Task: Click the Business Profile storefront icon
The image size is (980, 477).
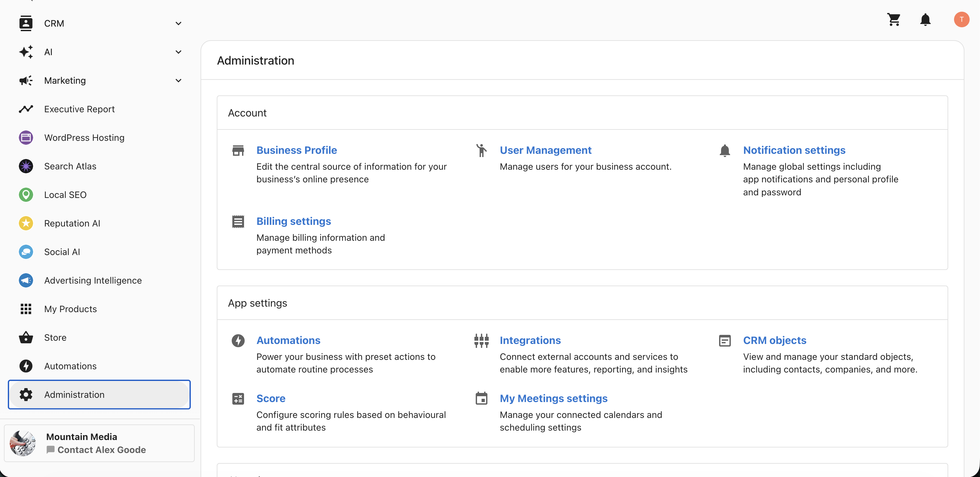Action: tap(238, 150)
